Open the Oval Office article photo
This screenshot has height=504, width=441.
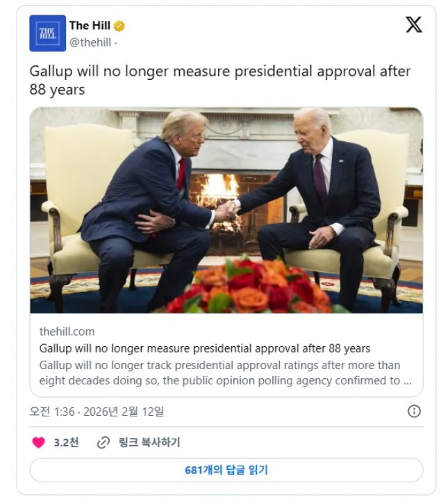pos(226,210)
